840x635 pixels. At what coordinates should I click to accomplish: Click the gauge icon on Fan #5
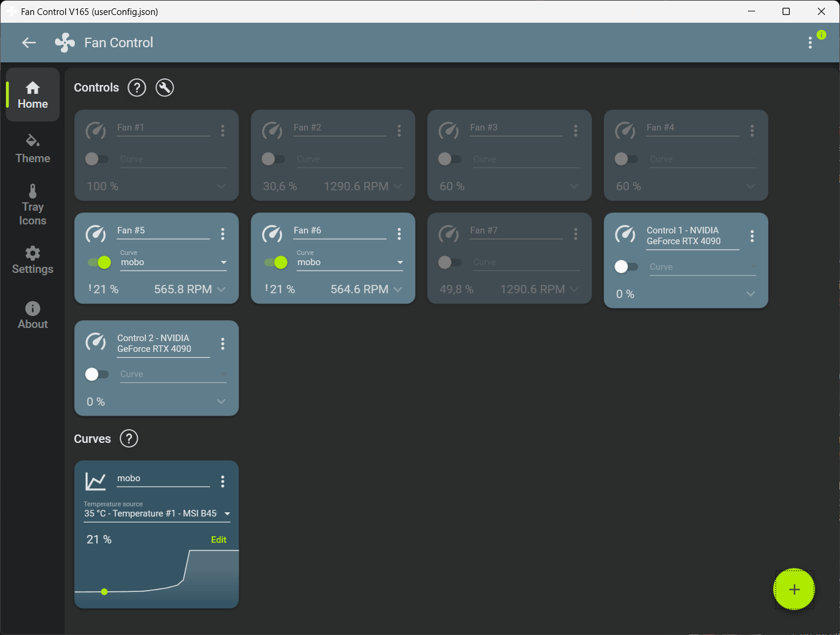coord(96,233)
